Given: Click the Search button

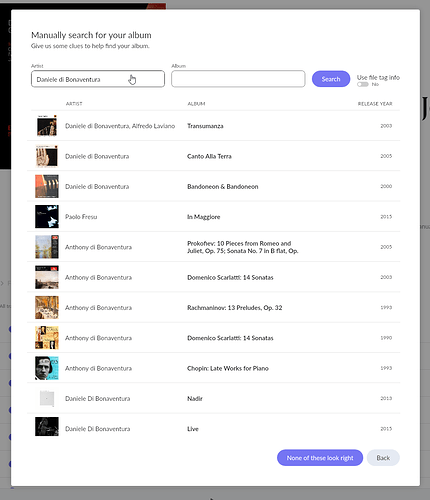Looking at the screenshot, I should 331,79.
